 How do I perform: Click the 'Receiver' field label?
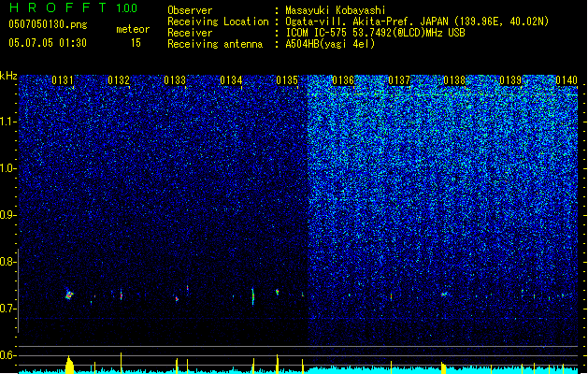[x=190, y=33]
